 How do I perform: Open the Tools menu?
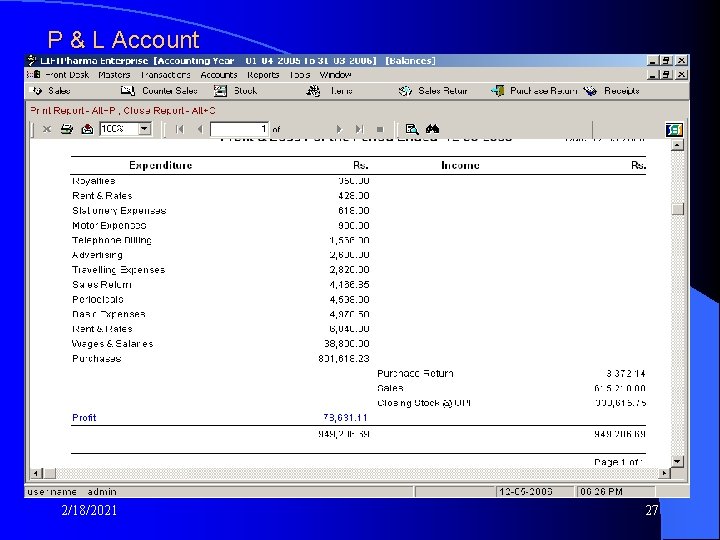(300, 75)
